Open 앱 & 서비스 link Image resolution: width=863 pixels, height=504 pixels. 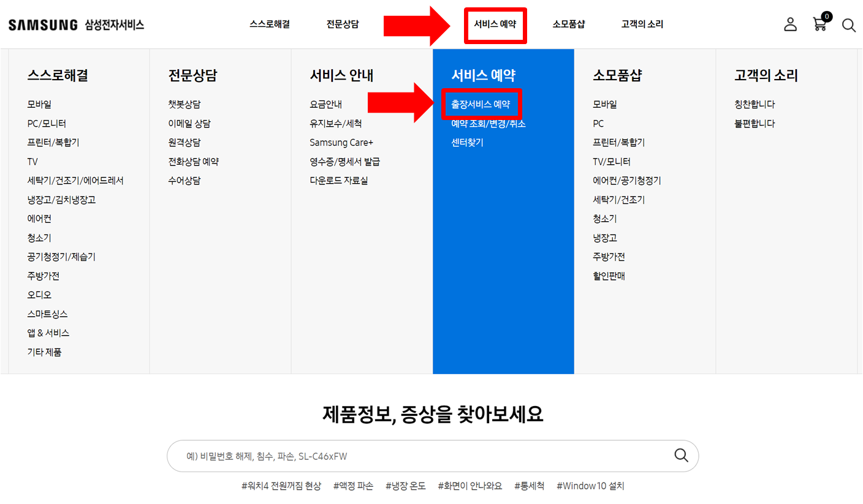point(48,333)
